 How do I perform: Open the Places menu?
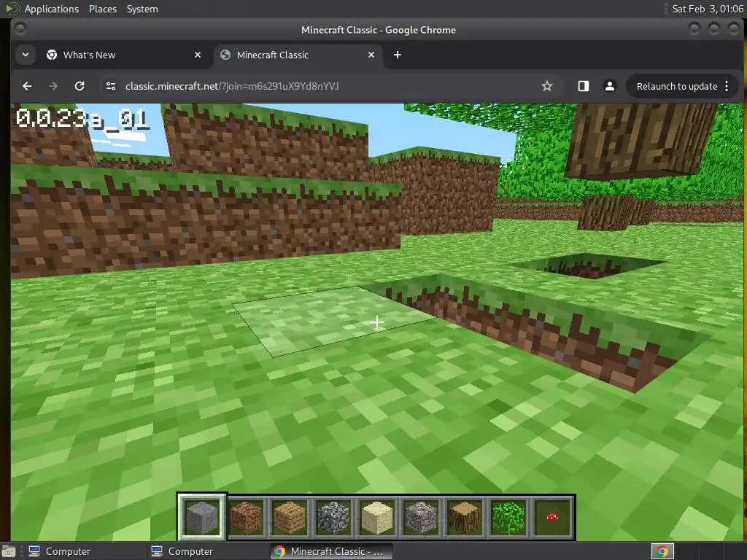tap(103, 9)
